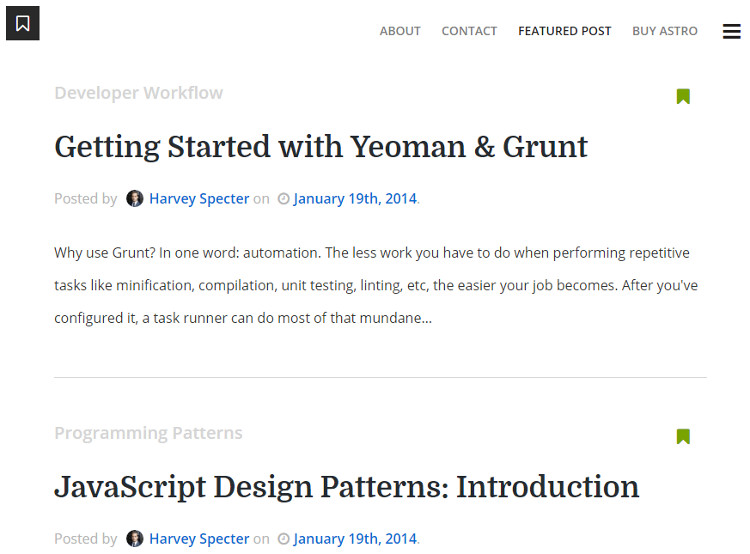
Task: Open the hamburger menu icon
Action: 731,32
